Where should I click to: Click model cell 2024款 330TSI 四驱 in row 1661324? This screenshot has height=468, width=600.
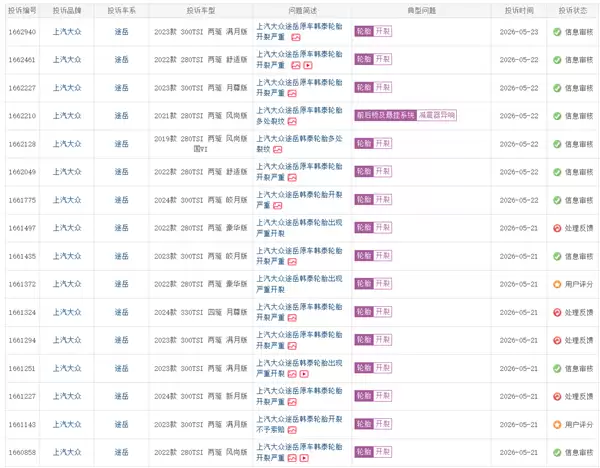201,312
